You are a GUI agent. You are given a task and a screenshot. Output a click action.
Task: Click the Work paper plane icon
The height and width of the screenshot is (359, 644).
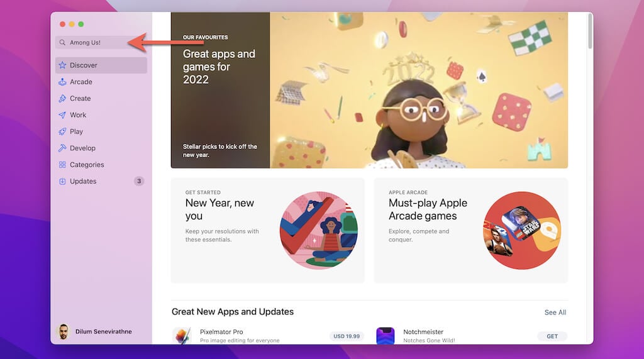coord(62,115)
